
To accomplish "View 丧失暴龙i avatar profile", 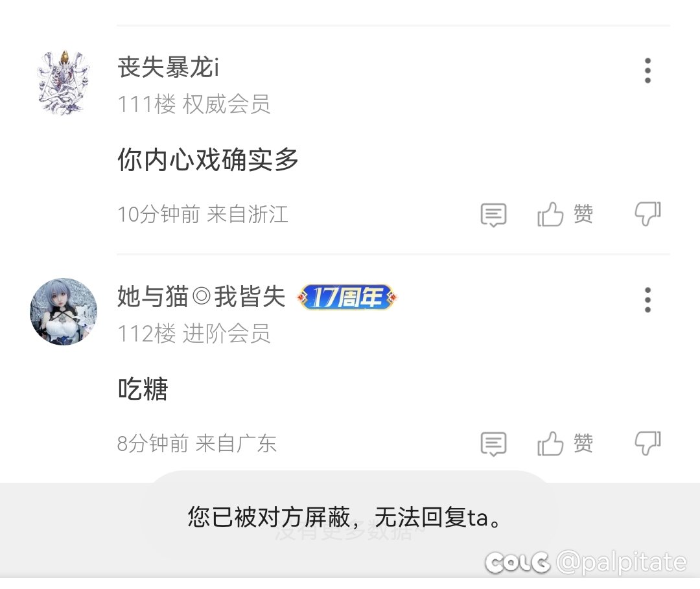I will (x=64, y=82).
